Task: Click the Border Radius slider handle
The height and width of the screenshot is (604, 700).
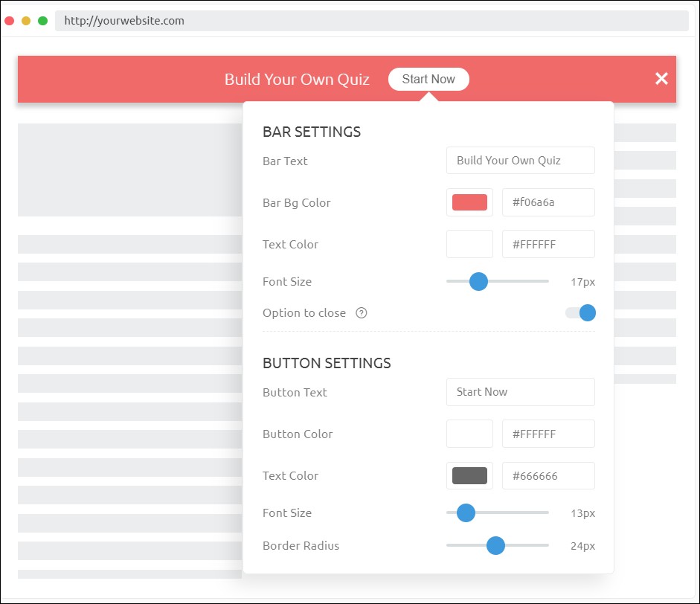Action: coord(495,545)
